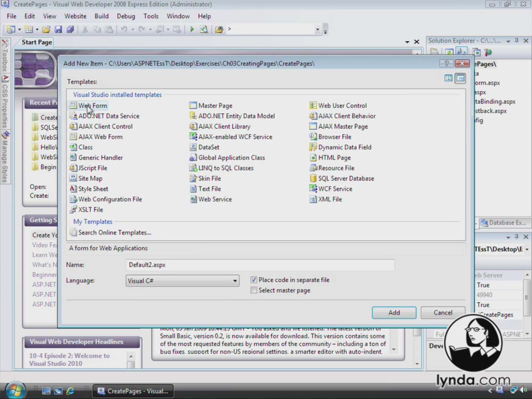
Task: Select the Web User Control template
Action: 338,106
